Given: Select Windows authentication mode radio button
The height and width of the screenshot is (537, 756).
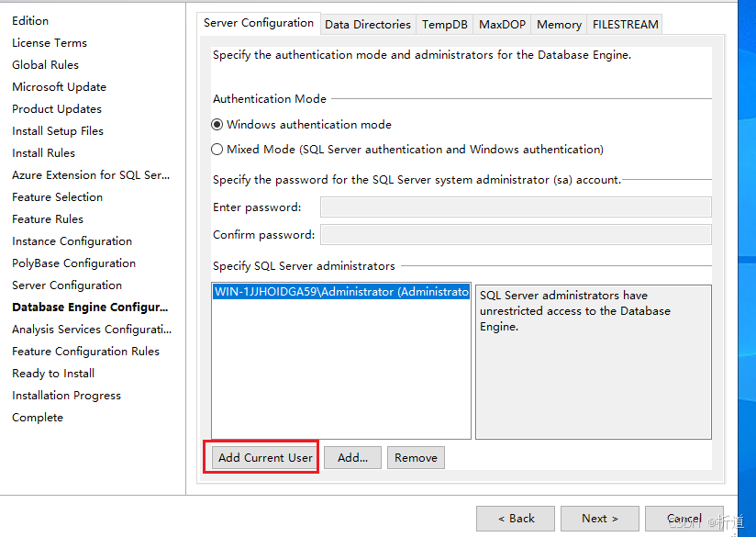Looking at the screenshot, I should tap(217, 125).
